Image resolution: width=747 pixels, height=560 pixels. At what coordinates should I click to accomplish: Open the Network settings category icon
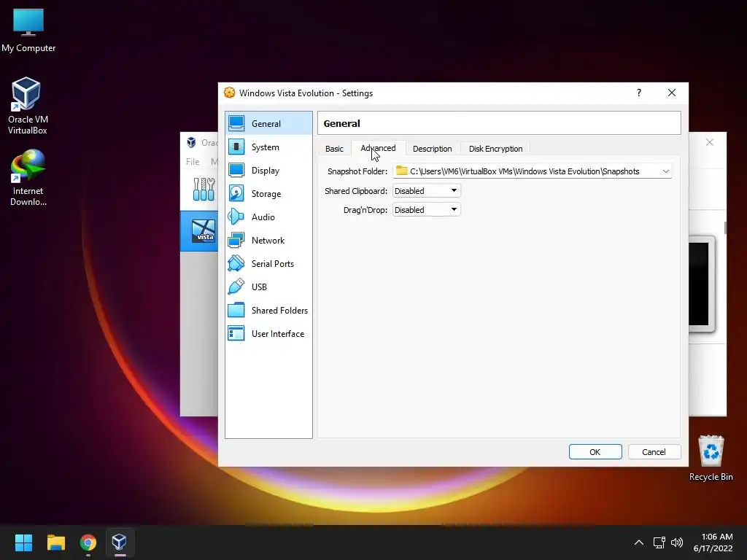(x=236, y=240)
